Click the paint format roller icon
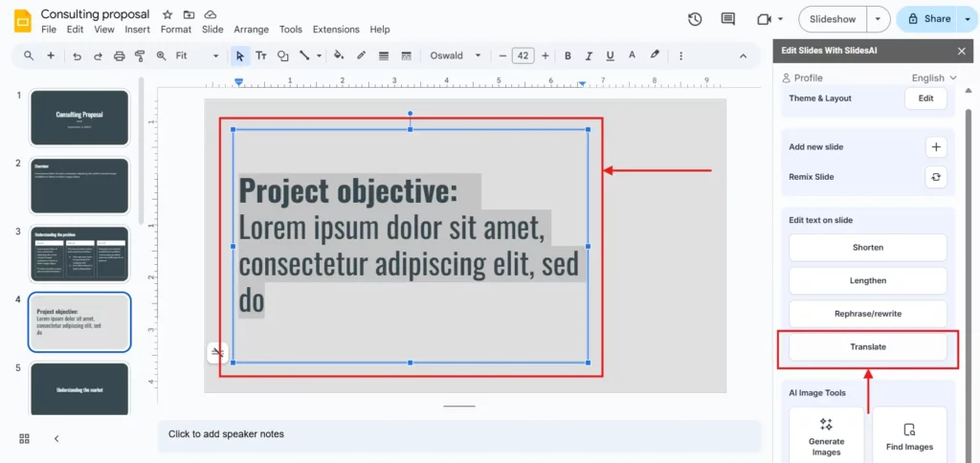This screenshot has width=980, height=463. pos(141,55)
